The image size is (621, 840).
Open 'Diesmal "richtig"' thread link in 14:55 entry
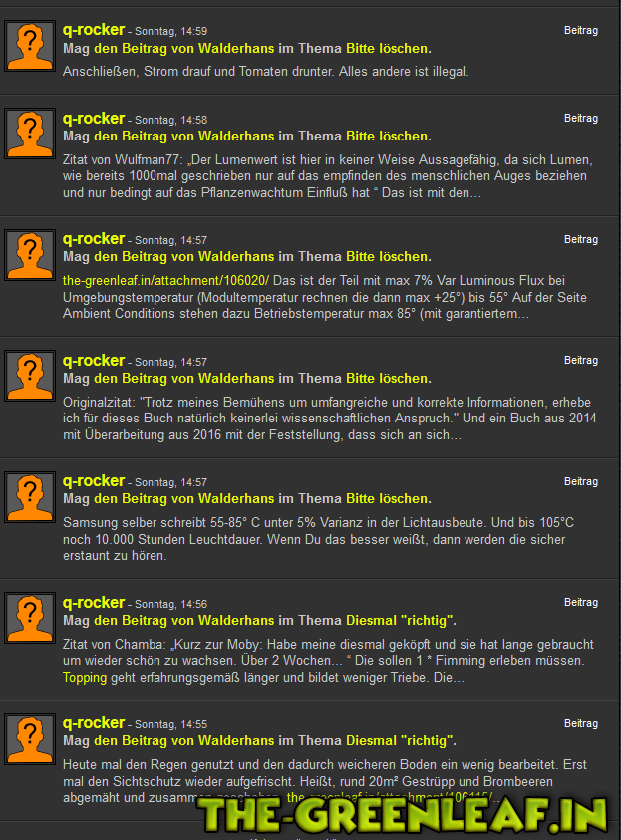tap(399, 741)
